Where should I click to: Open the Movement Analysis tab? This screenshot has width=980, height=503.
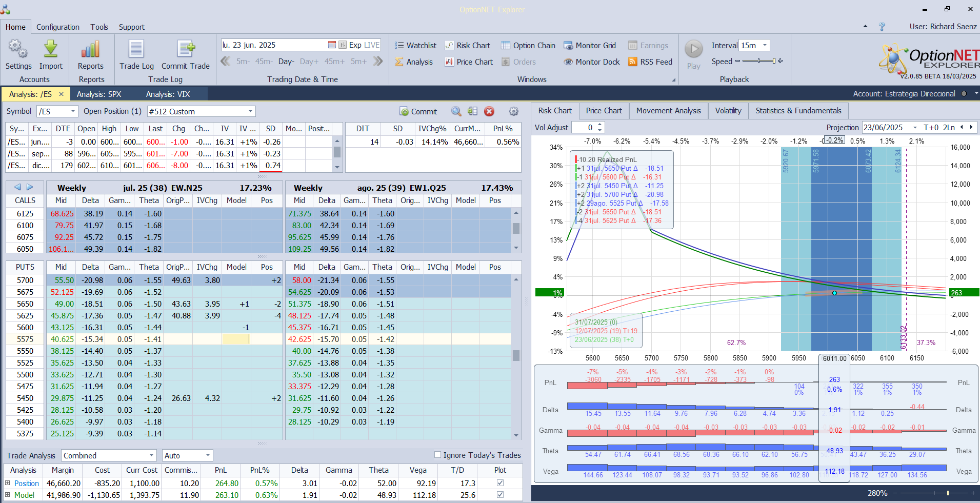(668, 111)
